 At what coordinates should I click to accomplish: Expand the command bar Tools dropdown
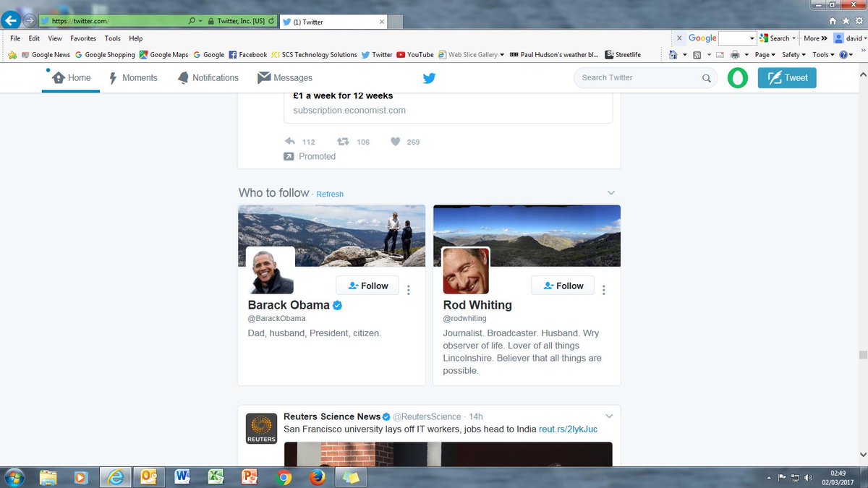click(823, 54)
